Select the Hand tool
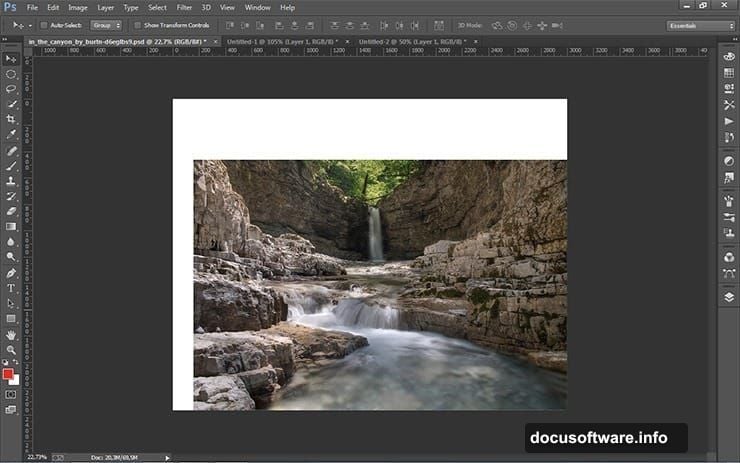The height and width of the screenshot is (463, 740). click(11, 334)
